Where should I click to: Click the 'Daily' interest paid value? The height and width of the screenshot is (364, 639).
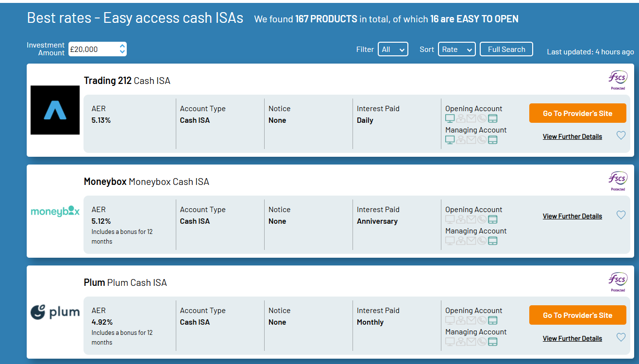[365, 120]
